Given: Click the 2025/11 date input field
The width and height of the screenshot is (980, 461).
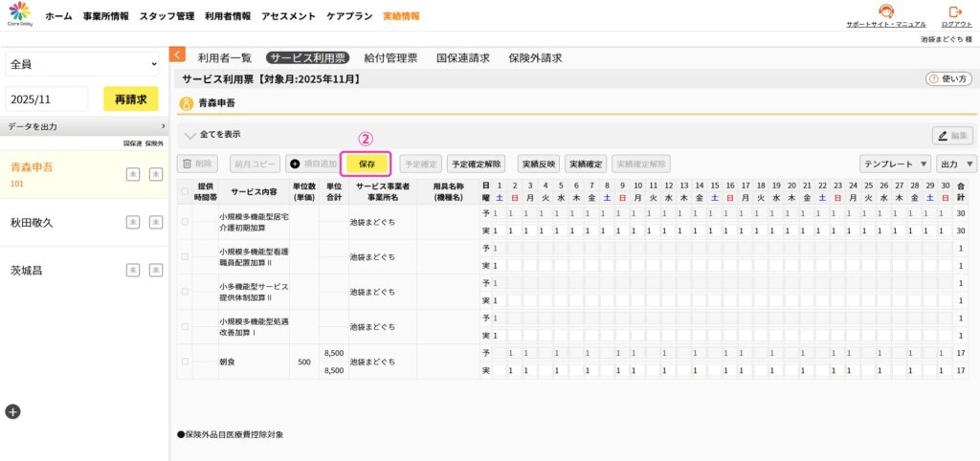Looking at the screenshot, I should [x=47, y=99].
